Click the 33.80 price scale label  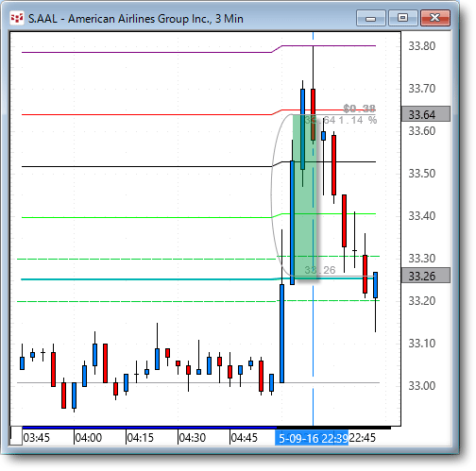click(422, 46)
